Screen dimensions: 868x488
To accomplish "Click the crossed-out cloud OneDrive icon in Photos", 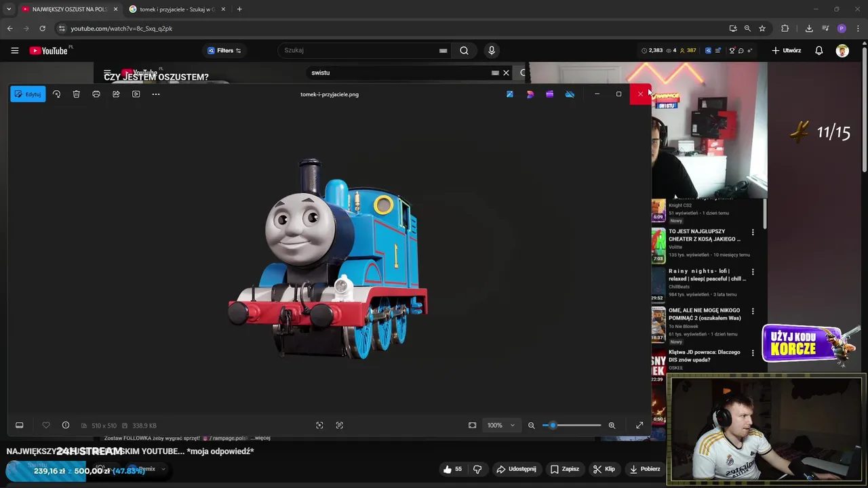I will pos(570,94).
